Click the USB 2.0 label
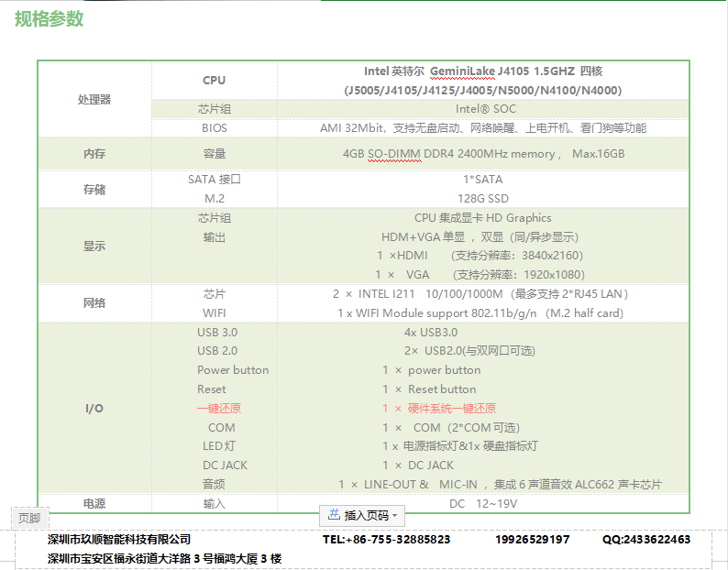Image resolution: width=728 pixels, height=570 pixels. pos(217,351)
